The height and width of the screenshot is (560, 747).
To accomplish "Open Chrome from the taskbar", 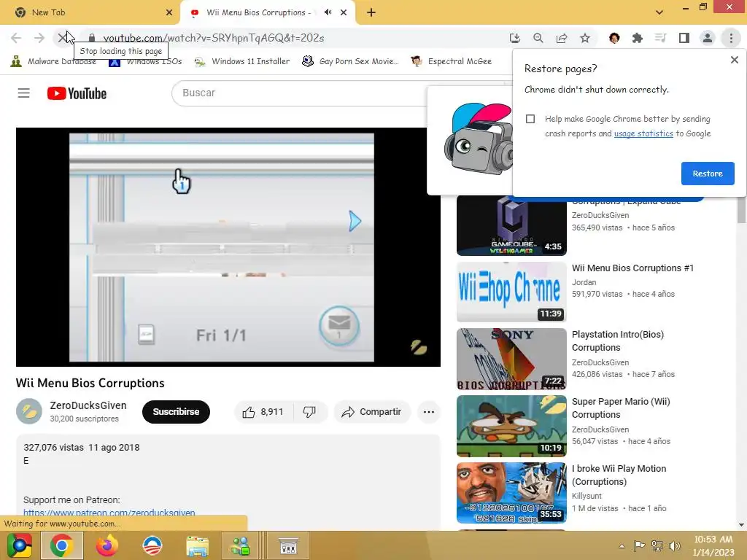I will [x=61, y=545].
